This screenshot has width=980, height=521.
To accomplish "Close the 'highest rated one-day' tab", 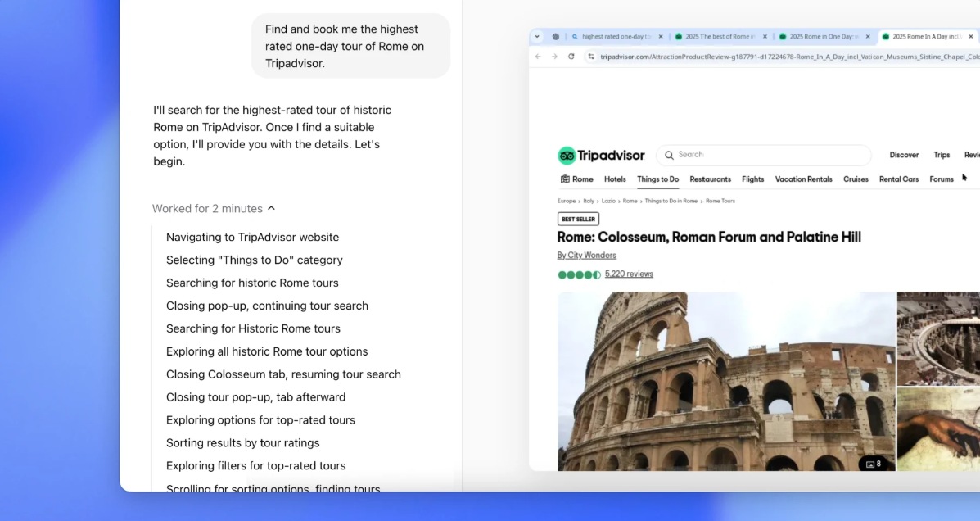I will pos(661,36).
